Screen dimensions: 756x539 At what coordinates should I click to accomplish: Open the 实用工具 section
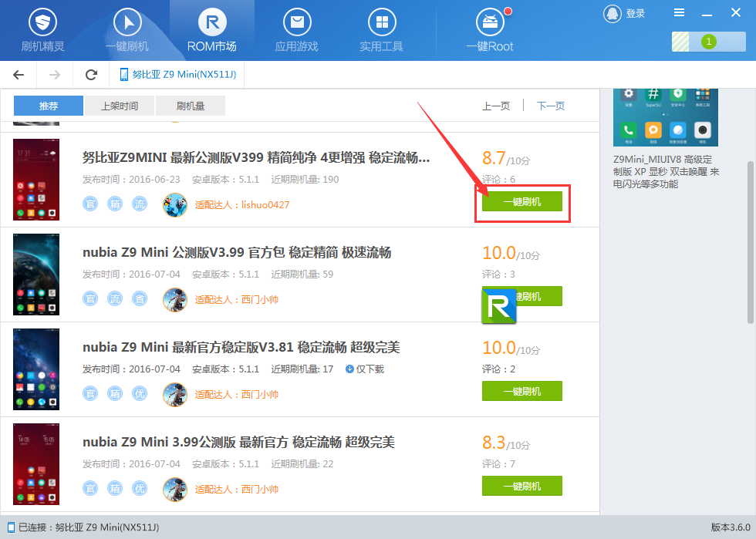(381, 30)
